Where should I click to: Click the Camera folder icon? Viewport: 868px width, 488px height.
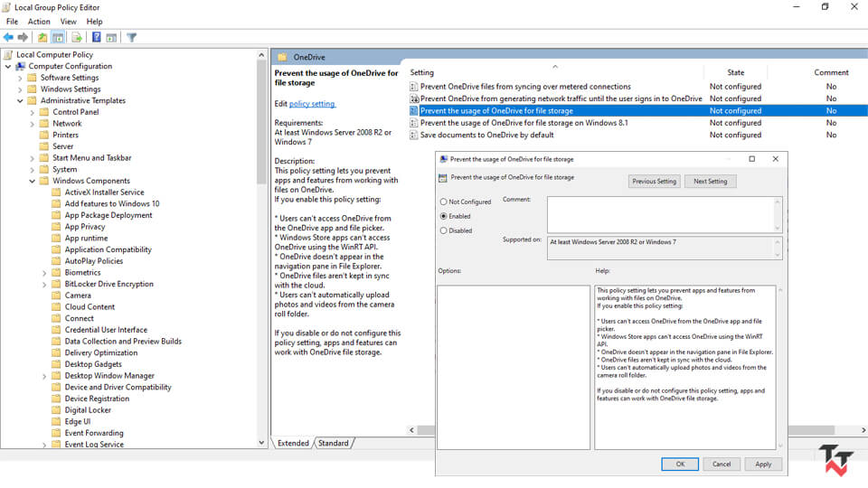[56, 295]
